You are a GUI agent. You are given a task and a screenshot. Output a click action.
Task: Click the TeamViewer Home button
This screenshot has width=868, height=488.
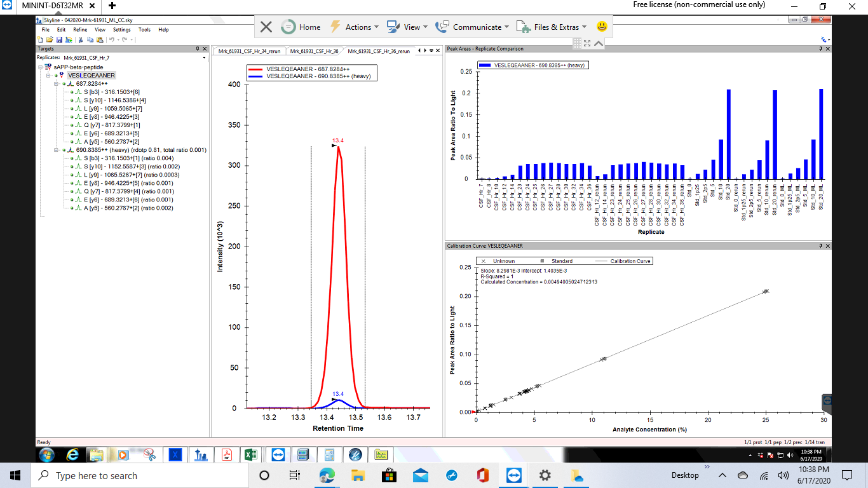tap(301, 27)
